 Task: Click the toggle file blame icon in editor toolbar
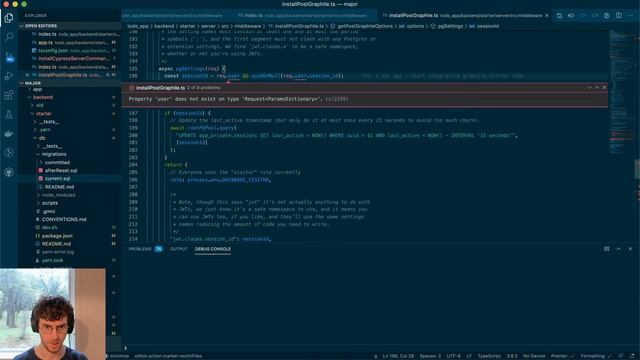pyautogui.click(x=571, y=16)
